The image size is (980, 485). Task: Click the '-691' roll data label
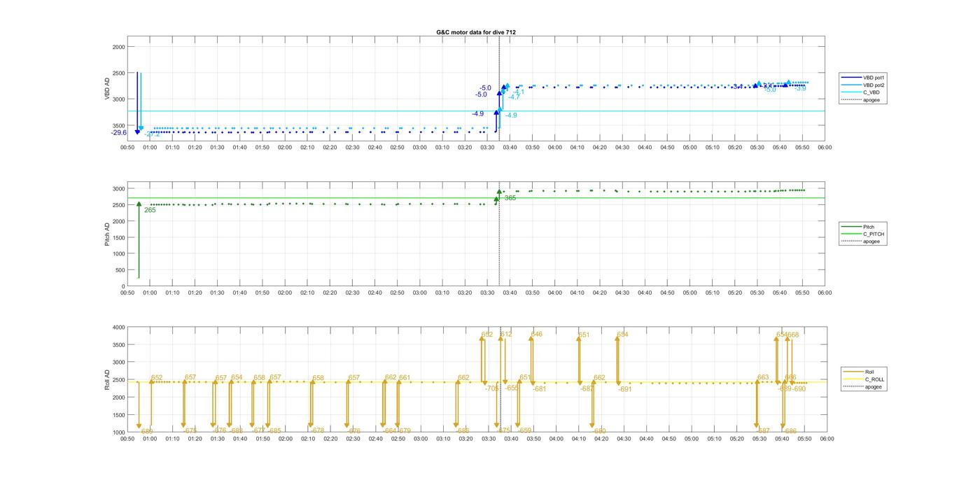pyautogui.click(x=624, y=389)
